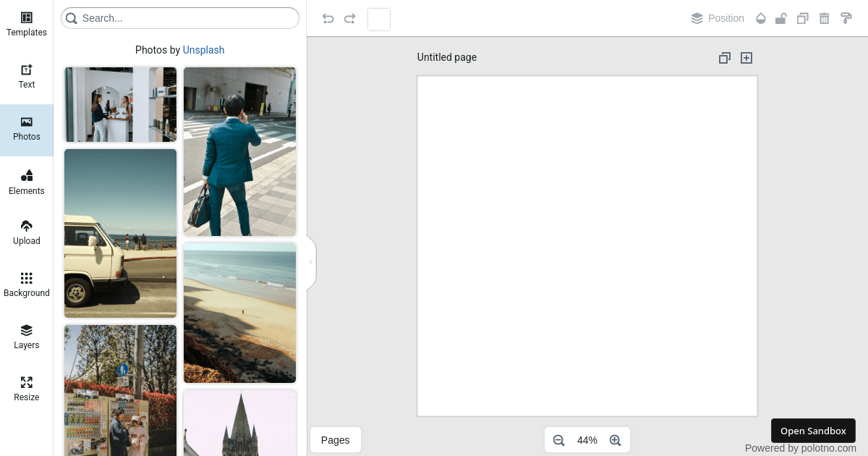Image resolution: width=868 pixels, height=456 pixels.
Task: Click the duplicate element icon in toolbar
Action: 802,19
